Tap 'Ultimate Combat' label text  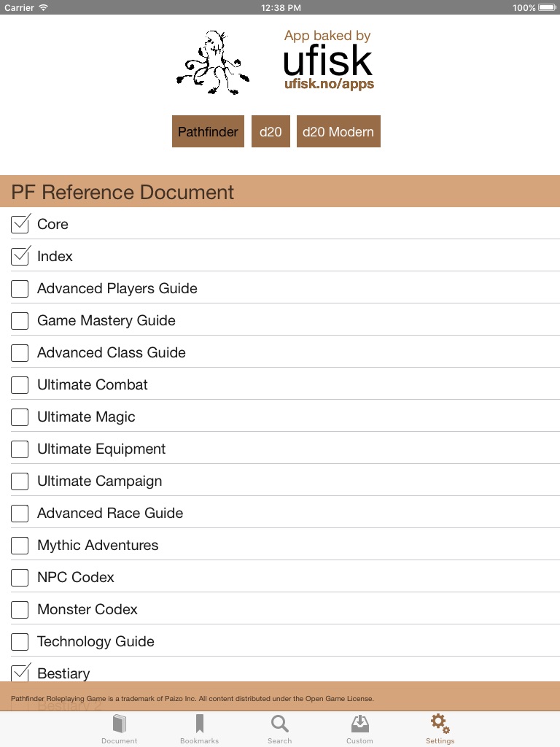tap(93, 384)
